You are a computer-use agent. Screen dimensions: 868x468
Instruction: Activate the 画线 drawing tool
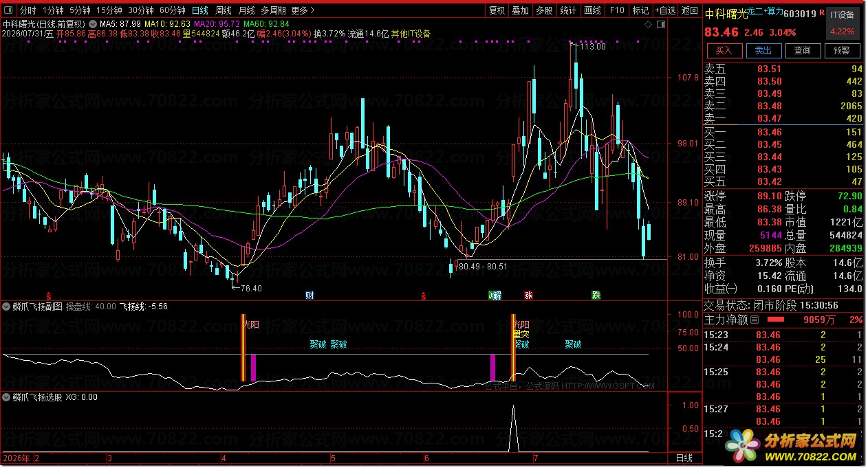pos(592,10)
